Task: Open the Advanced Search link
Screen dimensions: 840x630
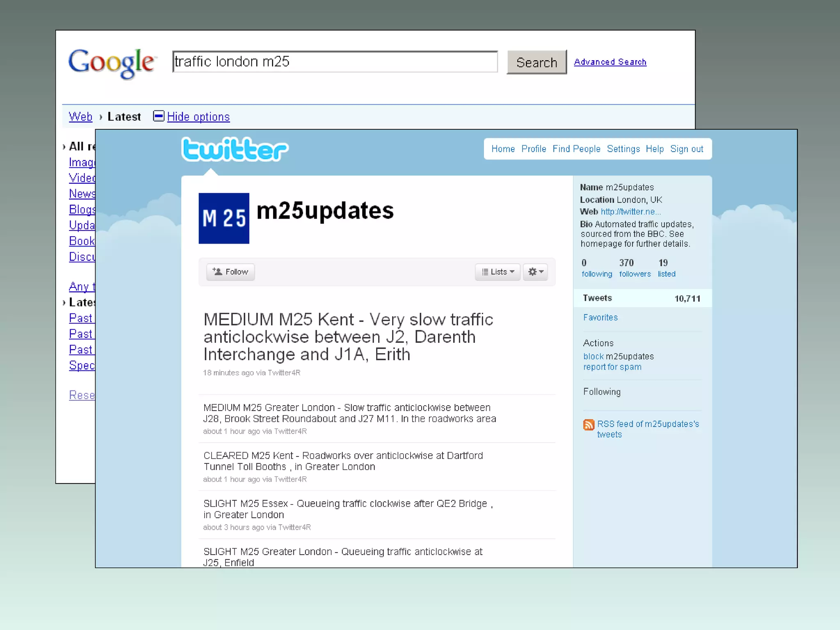Action: (x=610, y=62)
